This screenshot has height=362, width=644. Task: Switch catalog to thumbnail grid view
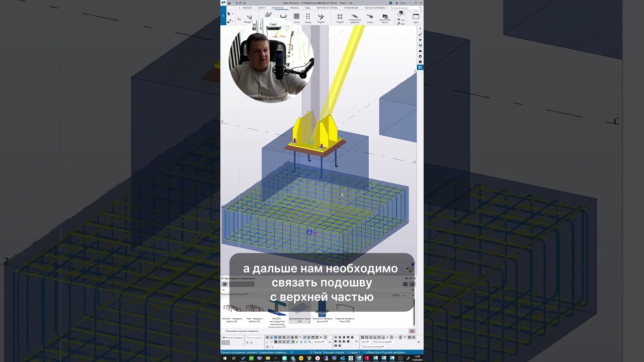(x=225, y=284)
